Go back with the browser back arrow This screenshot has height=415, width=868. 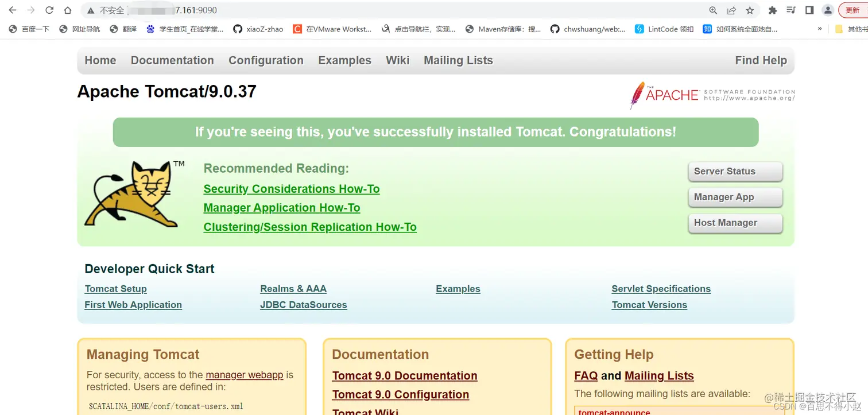(13, 10)
